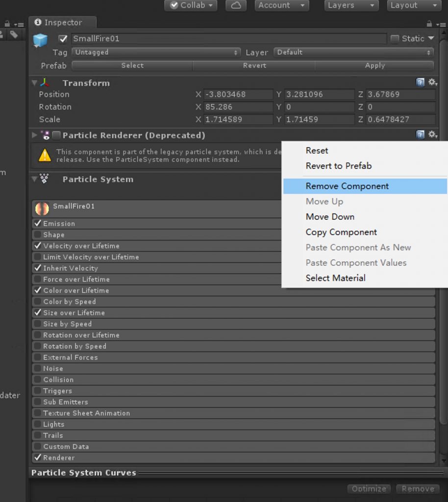Open Transform component help book icon
The image size is (448, 502).
(x=420, y=83)
